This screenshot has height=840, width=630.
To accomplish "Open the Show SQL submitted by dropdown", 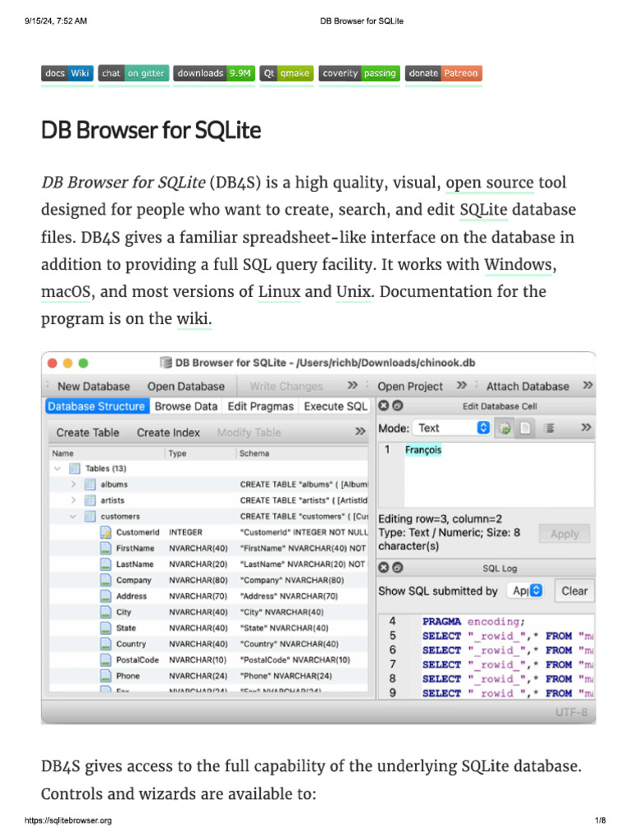I will tap(526, 591).
